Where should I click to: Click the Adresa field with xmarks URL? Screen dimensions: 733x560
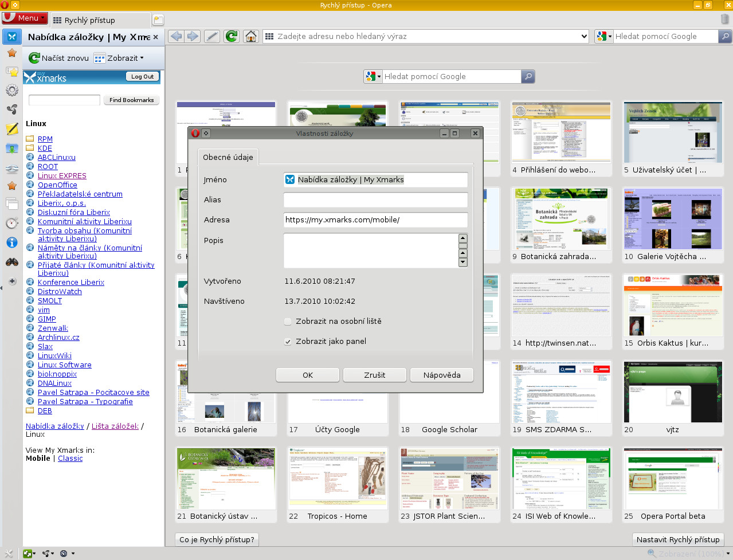tap(376, 220)
